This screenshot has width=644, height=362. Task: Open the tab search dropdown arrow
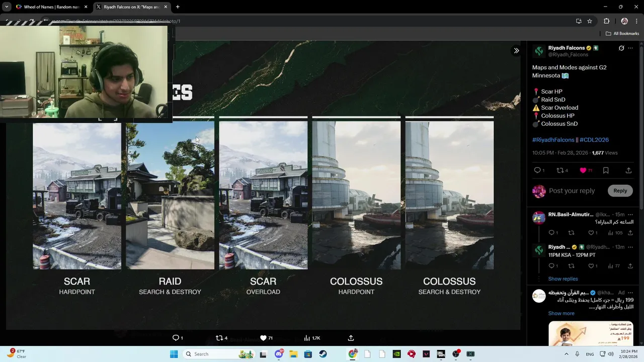[6, 7]
